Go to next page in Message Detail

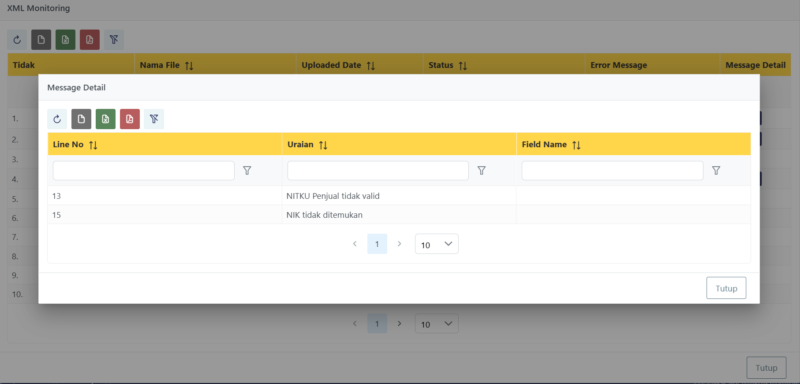pos(399,244)
